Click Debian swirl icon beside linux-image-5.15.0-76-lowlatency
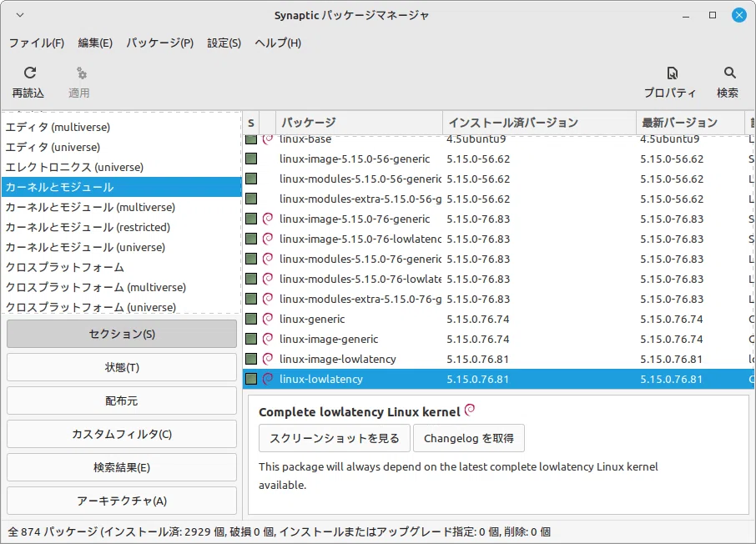The height and width of the screenshot is (544, 756). [x=268, y=239]
